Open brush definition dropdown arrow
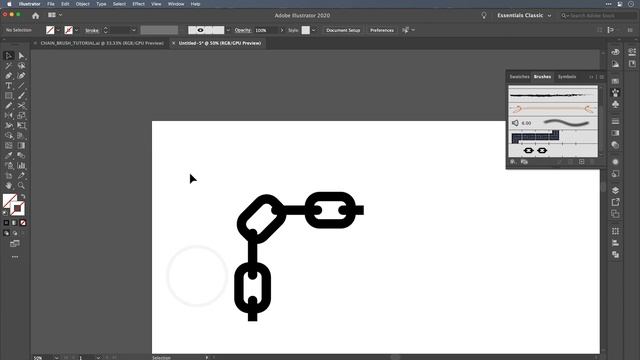 (x=228, y=30)
